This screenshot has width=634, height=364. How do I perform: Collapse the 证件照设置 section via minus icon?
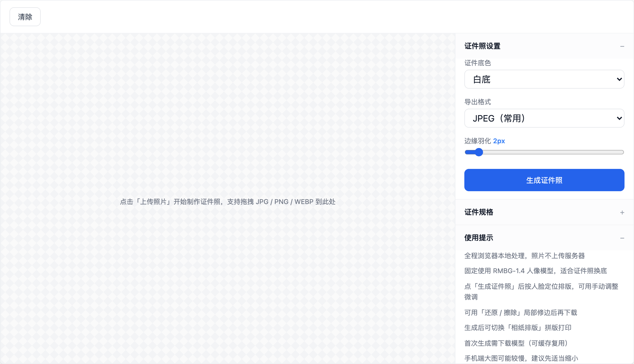click(x=622, y=46)
